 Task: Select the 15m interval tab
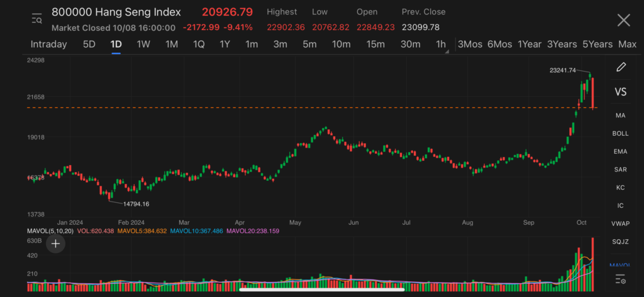tap(375, 45)
